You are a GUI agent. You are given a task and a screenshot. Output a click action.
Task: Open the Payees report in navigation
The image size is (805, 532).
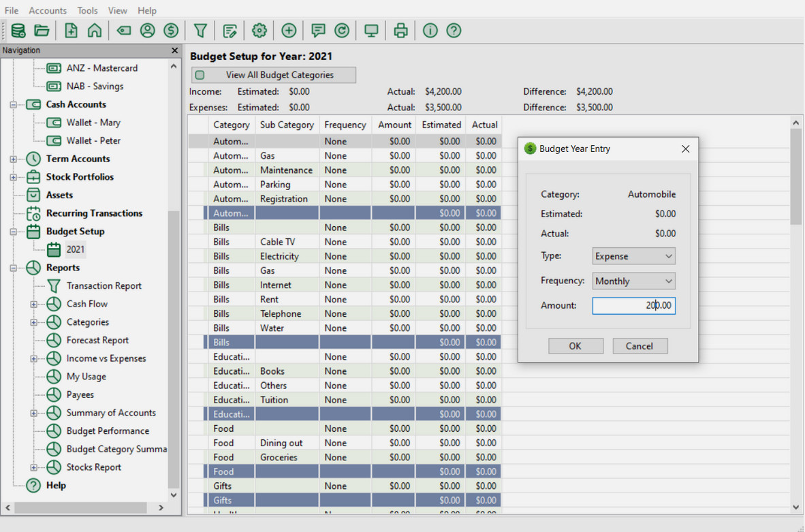click(x=80, y=394)
